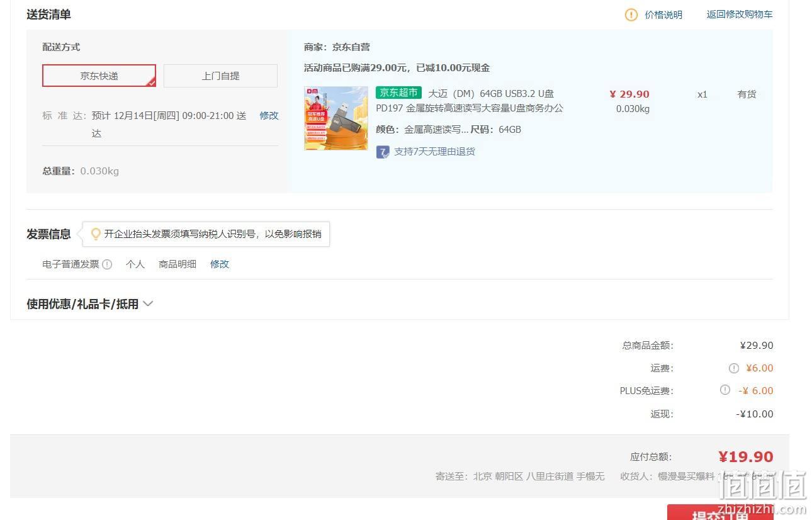Screen dimensions: 812x520
Task: Click the 总商品金额 ¥29.90 value
Action: pyautogui.click(x=757, y=345)
